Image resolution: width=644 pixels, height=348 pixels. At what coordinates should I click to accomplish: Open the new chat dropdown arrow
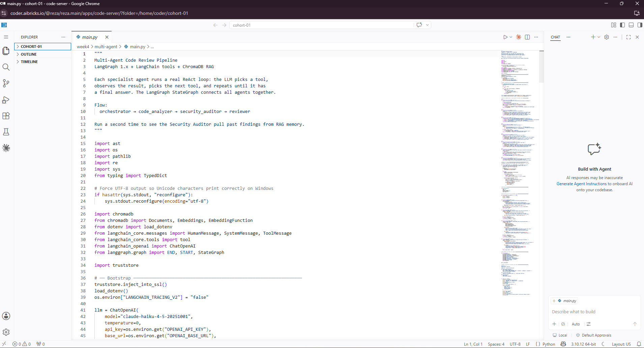click(x=599, y=37)
